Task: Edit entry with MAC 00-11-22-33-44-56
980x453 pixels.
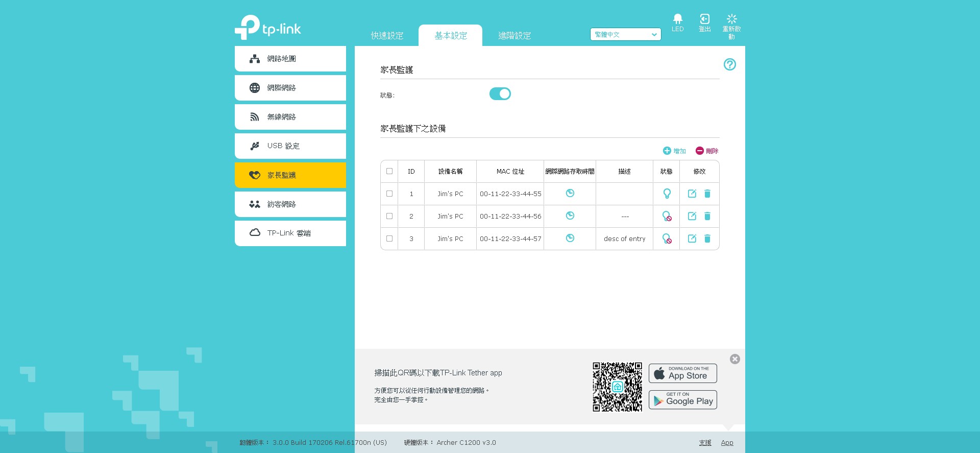Action: [x=692, y=216]
